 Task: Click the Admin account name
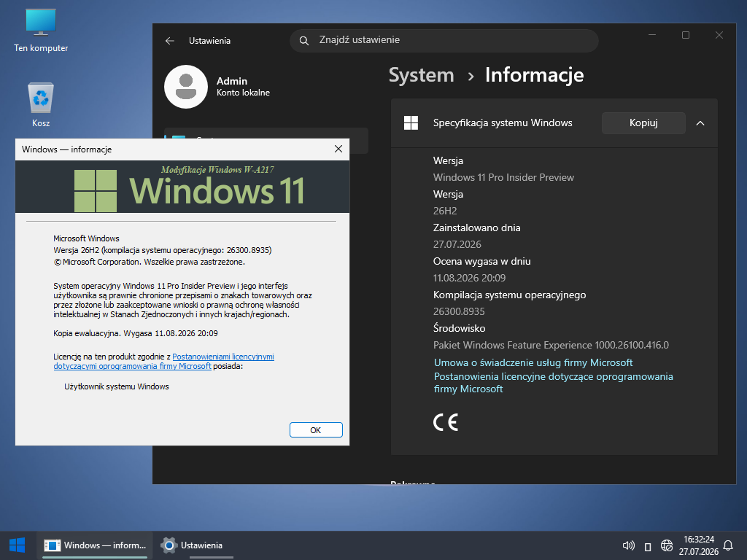pyautogui.click(x=231, y=81)
